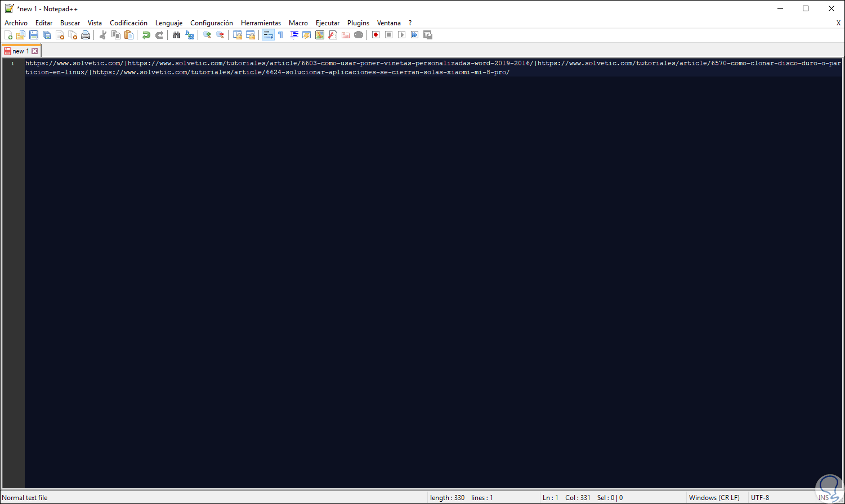Click the X at the menu bar's right end
The width and height of the screenshot is (845, 504).
838,23
